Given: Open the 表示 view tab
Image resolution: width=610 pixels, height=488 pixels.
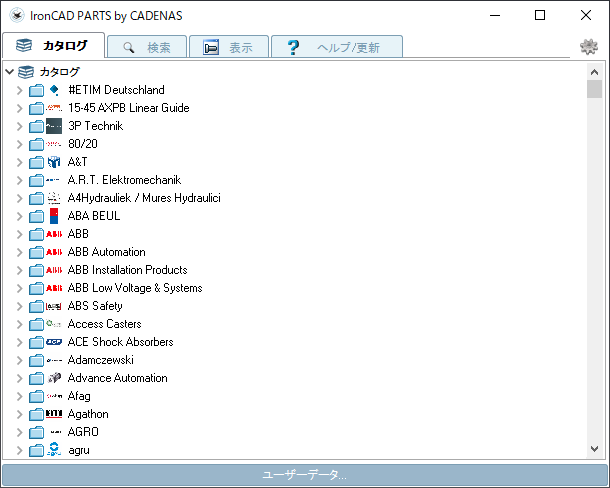Looking at the screenshot, I should (229, 47).
